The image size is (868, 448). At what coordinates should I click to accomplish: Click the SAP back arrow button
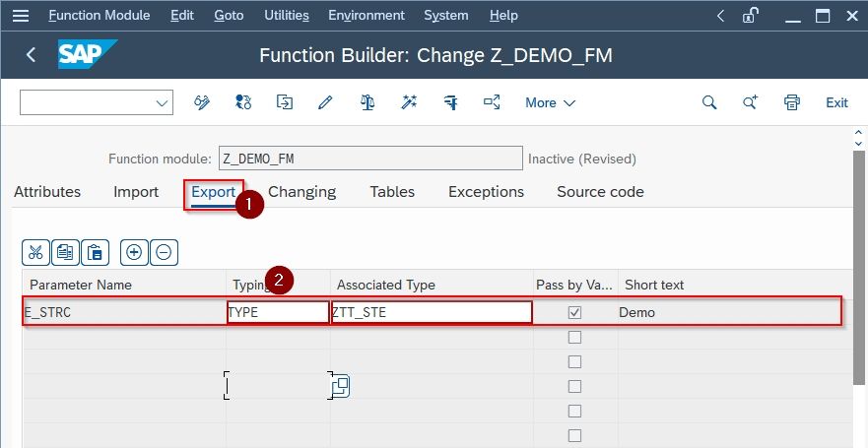point(31,55)
